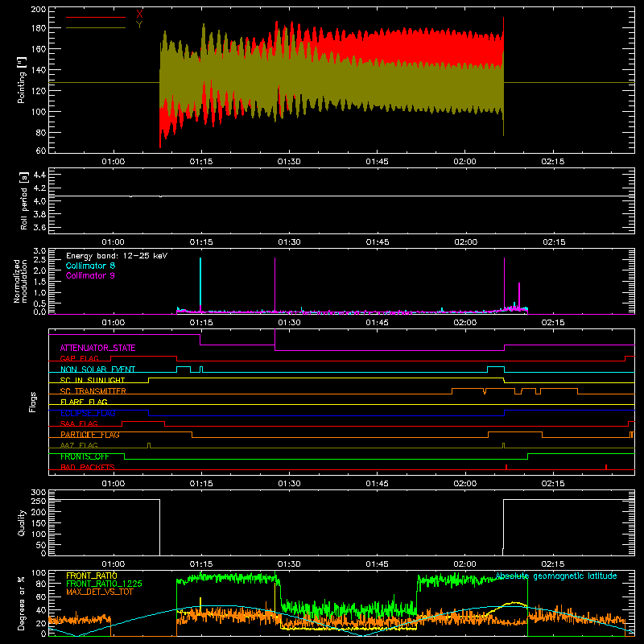The width and height of the screenshot is (644, 644).
Task: Click the 4.4 tick on Roll period axis
Action: (x=39, y=175)
